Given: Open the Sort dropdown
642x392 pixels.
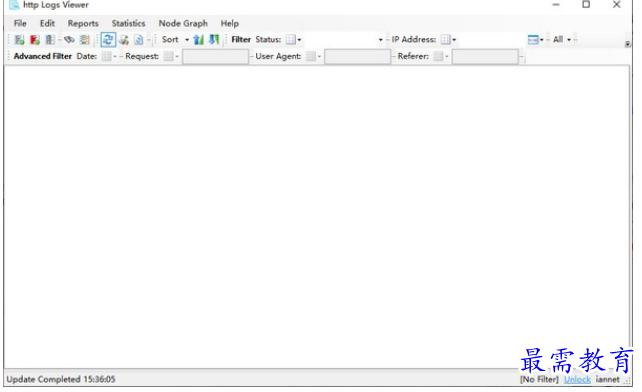Looking at the screenshot, I should tap(175, 40).
